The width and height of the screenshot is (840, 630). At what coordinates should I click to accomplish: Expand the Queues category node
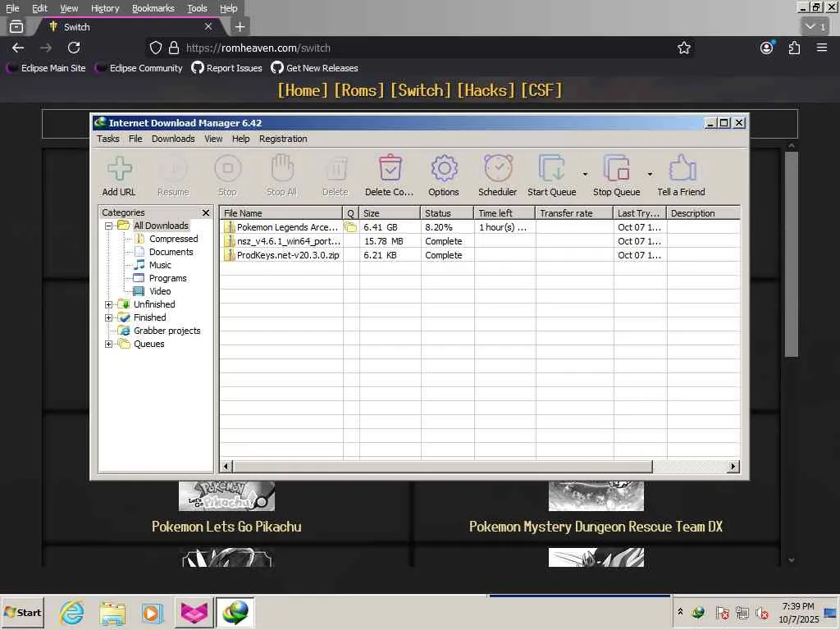pos(108,344)
